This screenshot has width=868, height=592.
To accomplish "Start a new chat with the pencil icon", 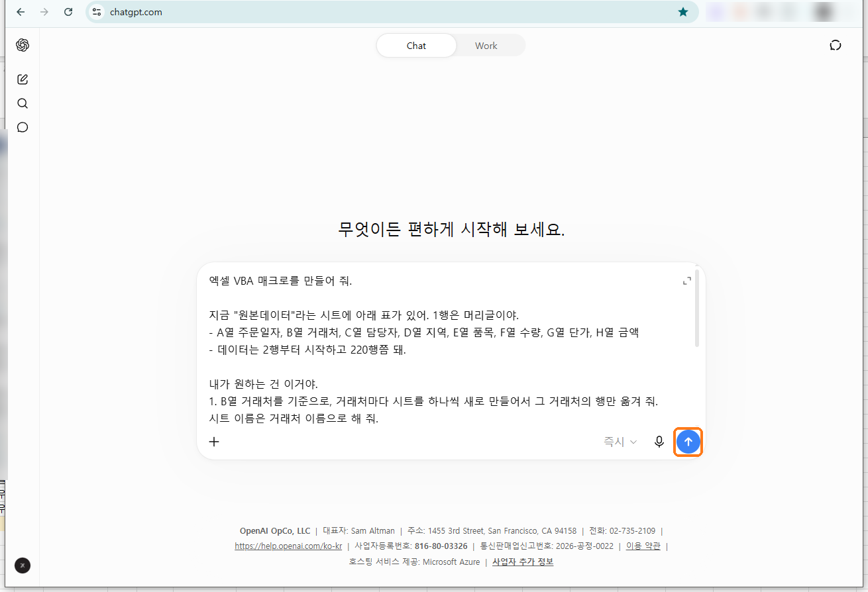I will [x=23, y=79].
